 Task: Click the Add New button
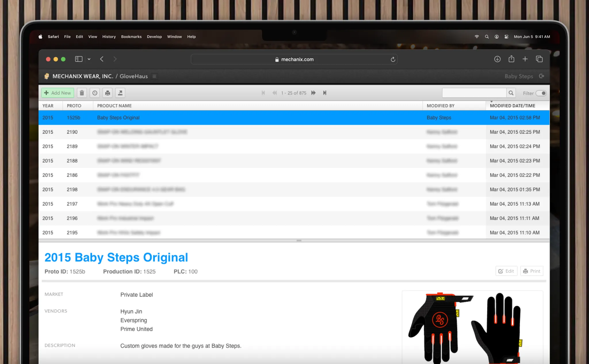[58, 93]
